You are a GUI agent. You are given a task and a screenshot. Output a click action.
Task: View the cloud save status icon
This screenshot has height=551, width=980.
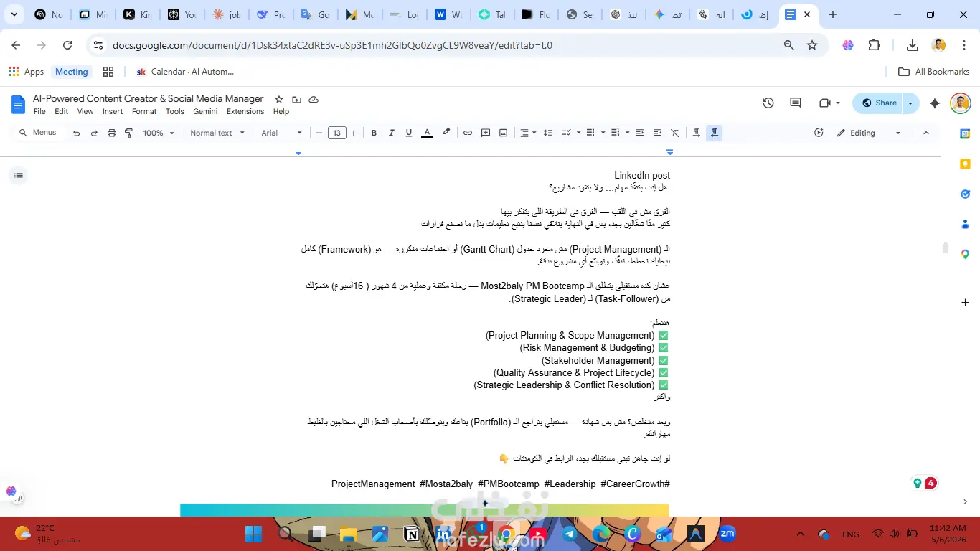(314, 99)
